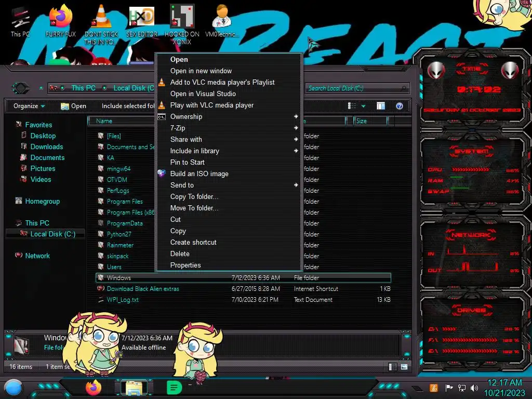Select Pictures in the navigation pane
This screenshot has width=532, height=399.
pos(43,168)
